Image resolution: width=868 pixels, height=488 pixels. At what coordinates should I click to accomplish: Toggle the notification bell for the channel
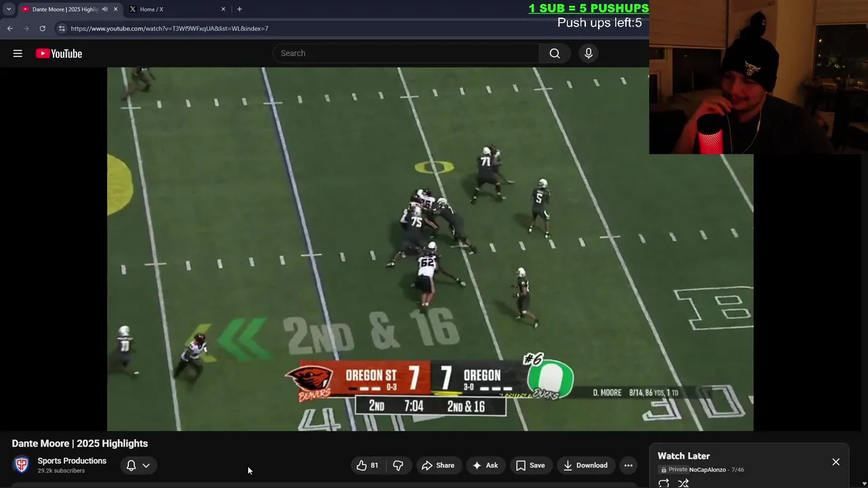132,465
